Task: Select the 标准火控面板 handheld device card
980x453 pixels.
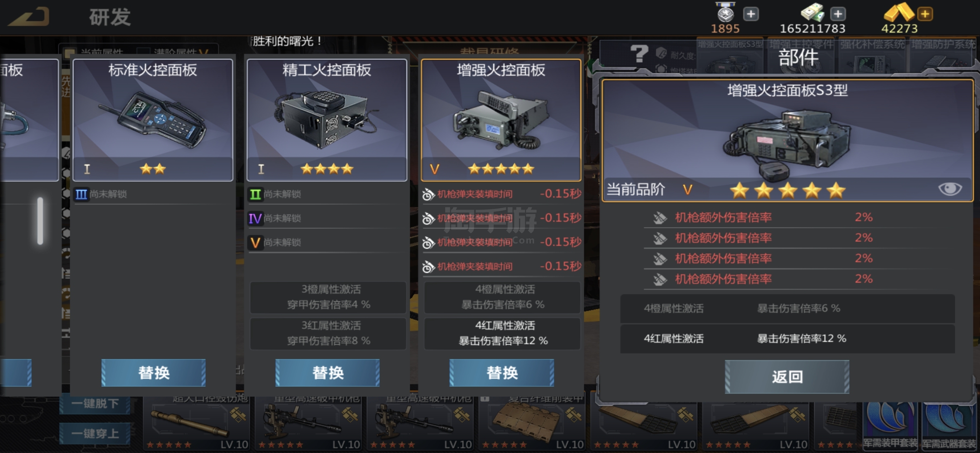Action: 153,120
